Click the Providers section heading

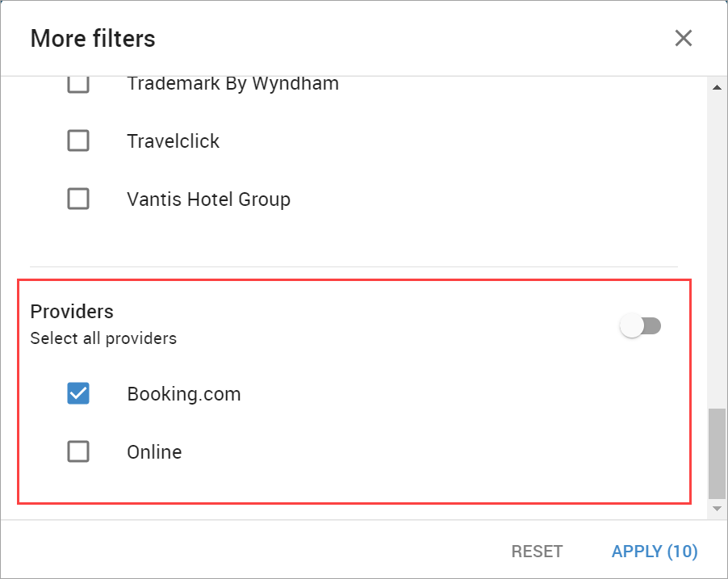click(x=72, y=312)
